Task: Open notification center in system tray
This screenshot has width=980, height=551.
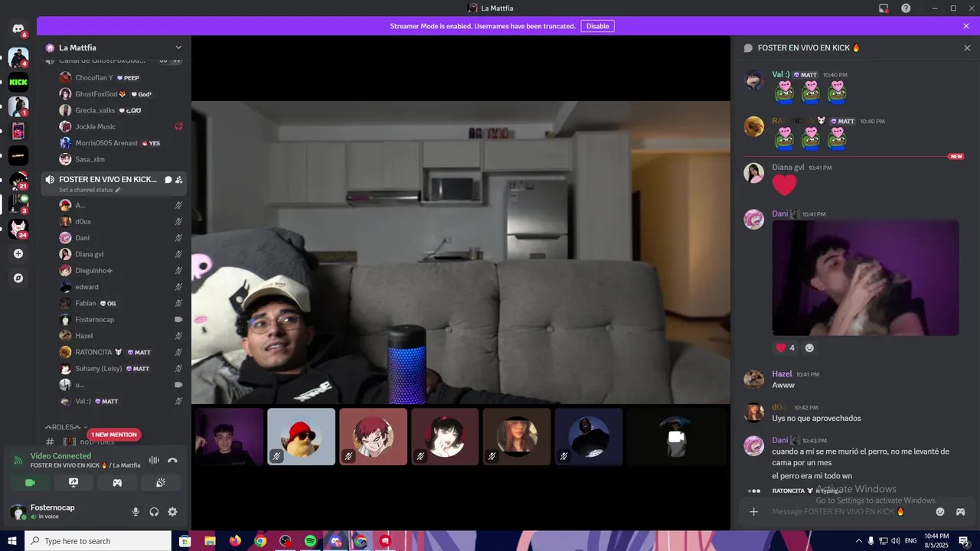Action: pyautogui.click(x=964, y=541)
